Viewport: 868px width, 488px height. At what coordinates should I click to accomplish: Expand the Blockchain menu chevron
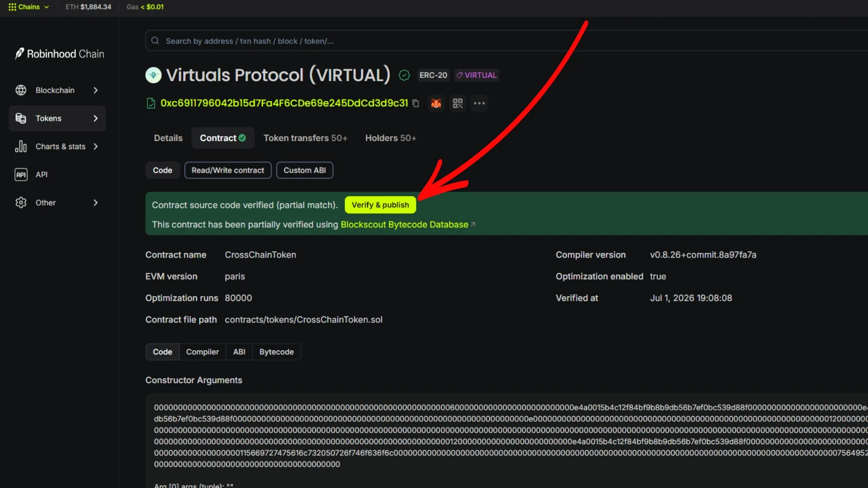95,90
